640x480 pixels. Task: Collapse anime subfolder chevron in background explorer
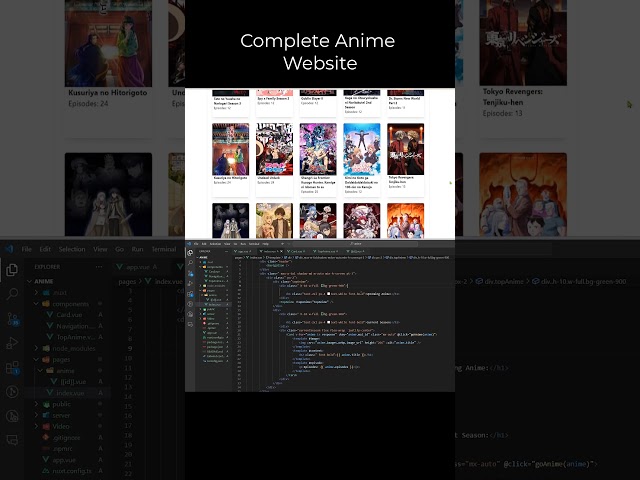tap(40, 371)
